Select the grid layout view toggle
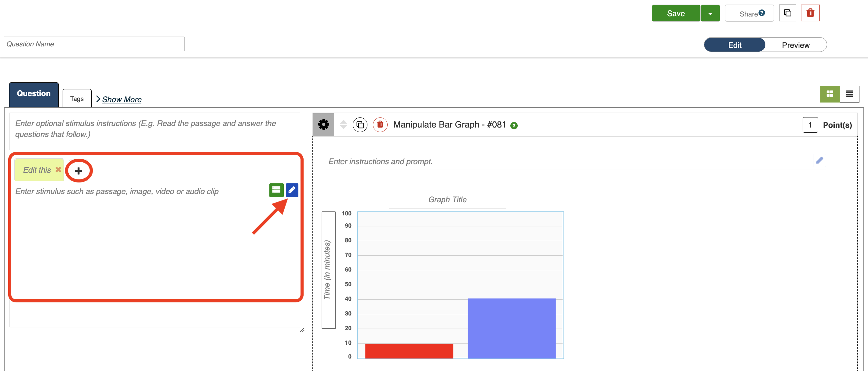Screen dimensions: 868x371 click(x=829, y=94)
